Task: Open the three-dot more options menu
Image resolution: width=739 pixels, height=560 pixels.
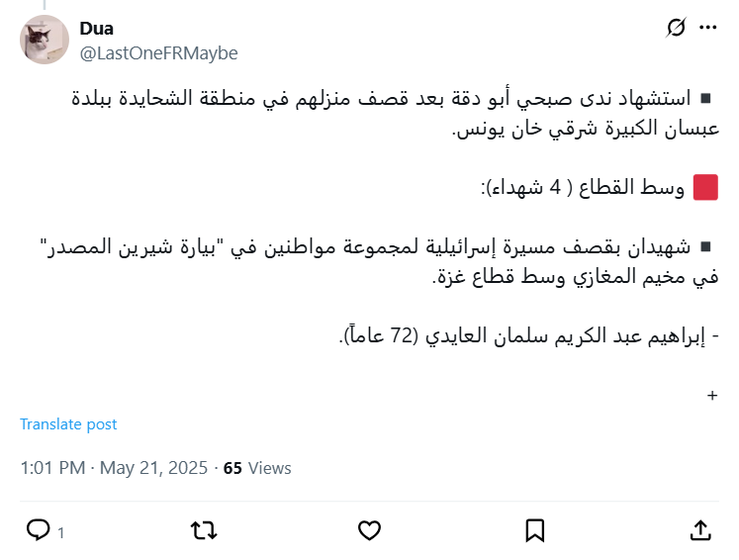Action: click(x=707, y=28)
